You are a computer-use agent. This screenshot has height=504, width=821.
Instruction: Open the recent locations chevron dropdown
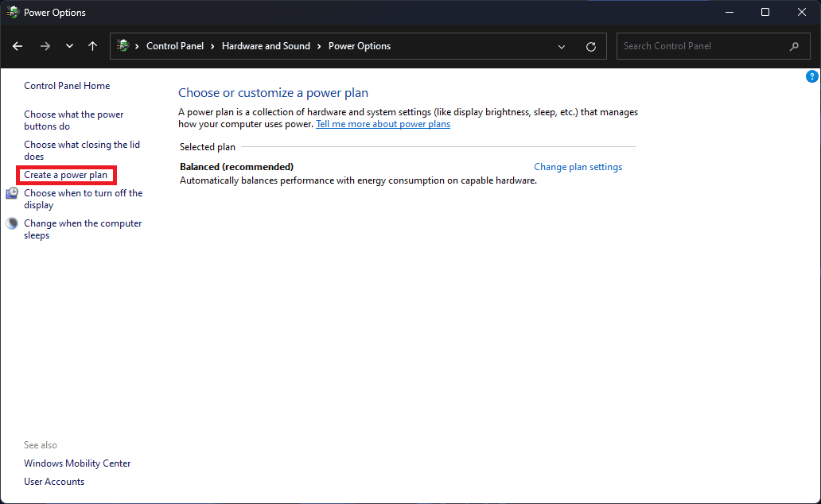pos(69,46)
